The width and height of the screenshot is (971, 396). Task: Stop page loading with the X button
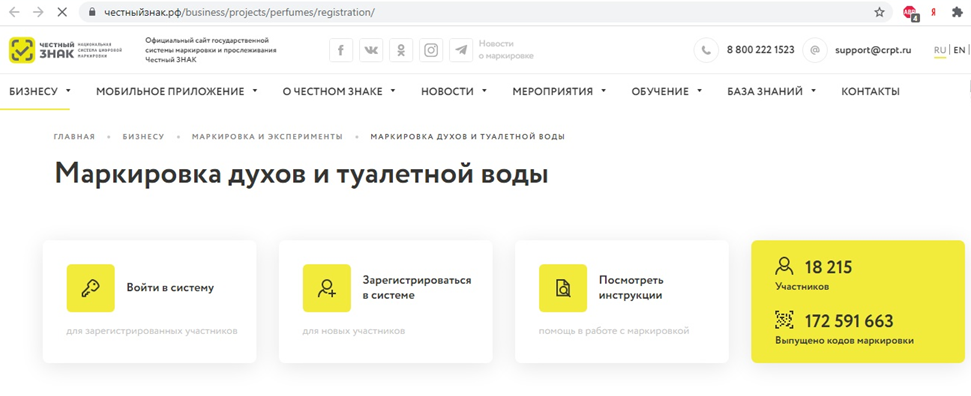[x=61, y=12]
